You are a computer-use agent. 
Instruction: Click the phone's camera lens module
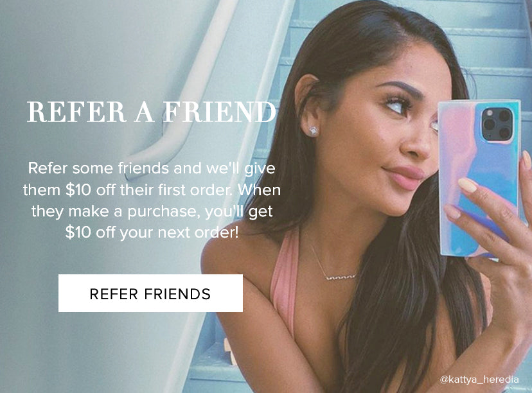[497, 125]
